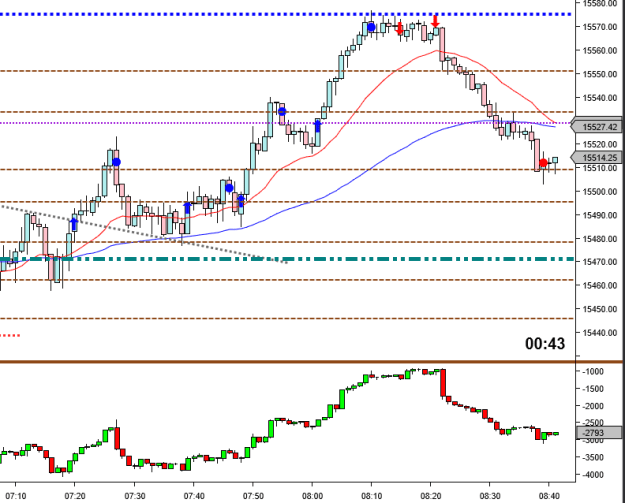Click the 15440.00 price axis label

coord(599,332)
